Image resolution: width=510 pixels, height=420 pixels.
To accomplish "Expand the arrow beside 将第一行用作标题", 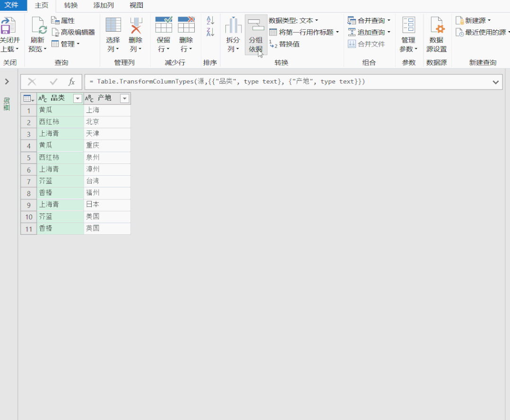I will pos(337,32).
